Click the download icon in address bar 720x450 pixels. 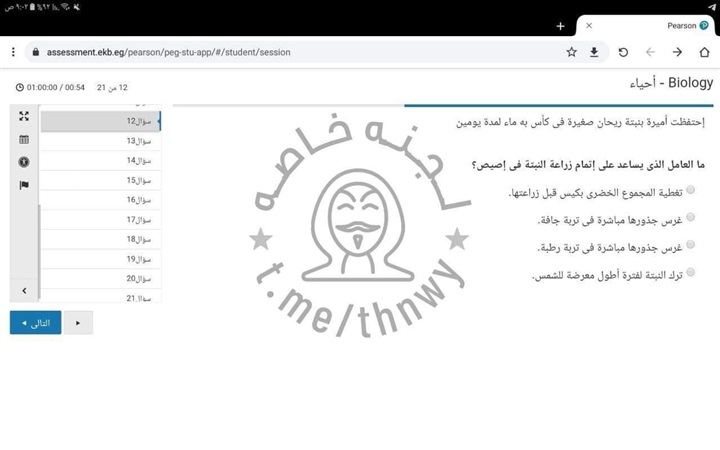(594, 52)
